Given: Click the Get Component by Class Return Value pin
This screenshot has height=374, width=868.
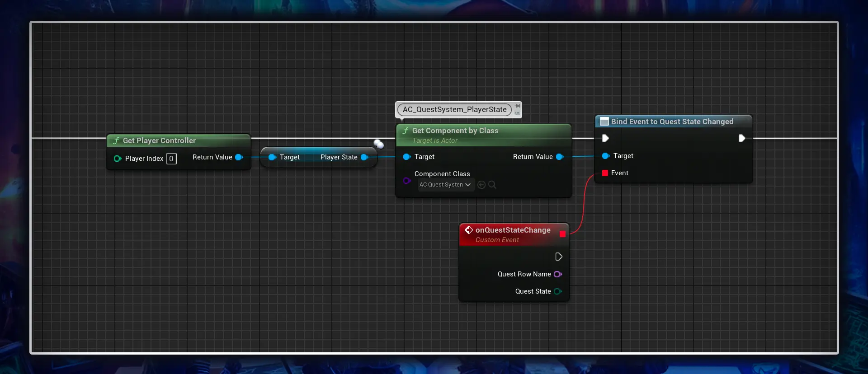Looking at the screenshot, I should click(560, 157).
